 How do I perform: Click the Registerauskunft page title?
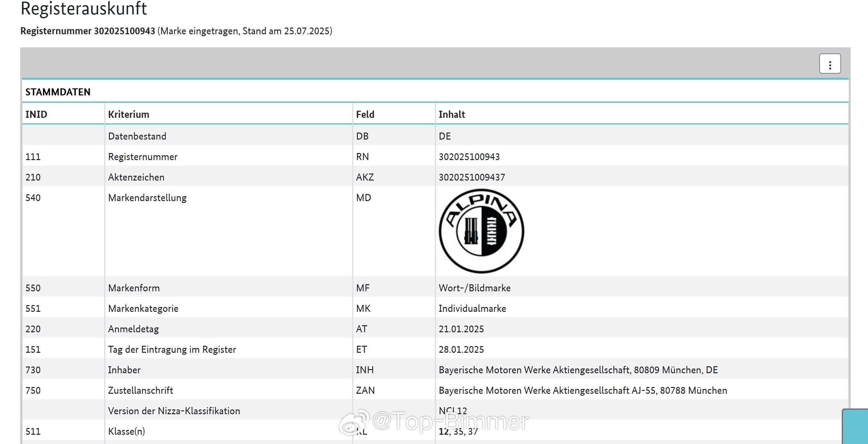[x=84, y=8]
